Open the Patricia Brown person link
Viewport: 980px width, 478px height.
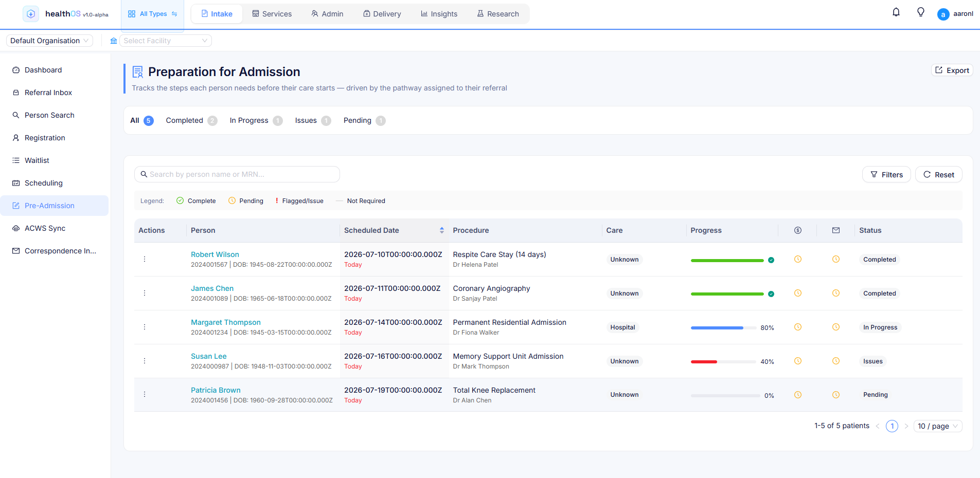pyautogui.click(x=216, y=390)
